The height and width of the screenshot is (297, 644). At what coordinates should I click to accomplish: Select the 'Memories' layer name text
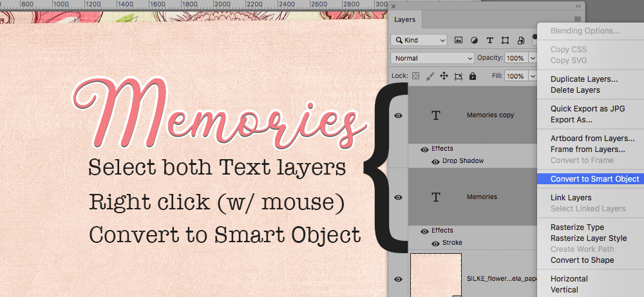482,196
